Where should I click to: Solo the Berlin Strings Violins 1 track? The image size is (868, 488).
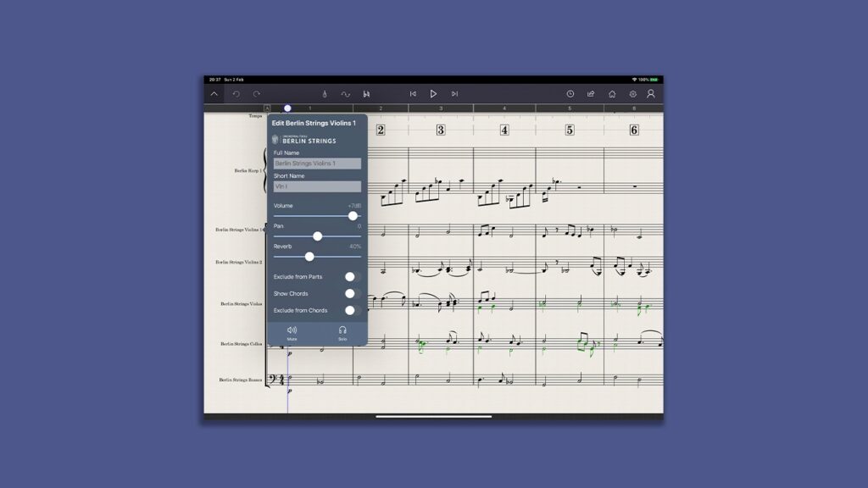click(342, 333)
